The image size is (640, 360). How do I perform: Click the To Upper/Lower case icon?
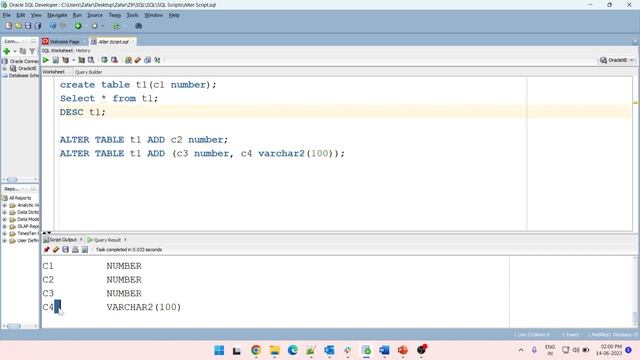click(157, 60)
